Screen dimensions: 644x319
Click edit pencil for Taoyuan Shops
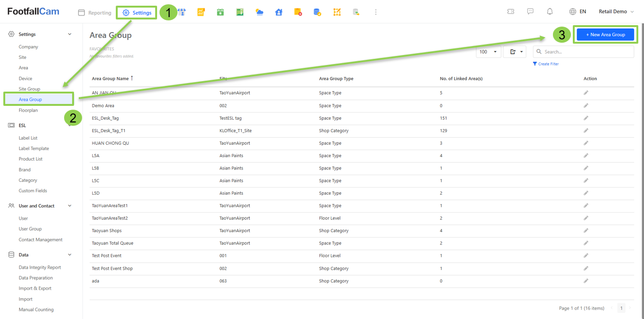tap(586, 231)
